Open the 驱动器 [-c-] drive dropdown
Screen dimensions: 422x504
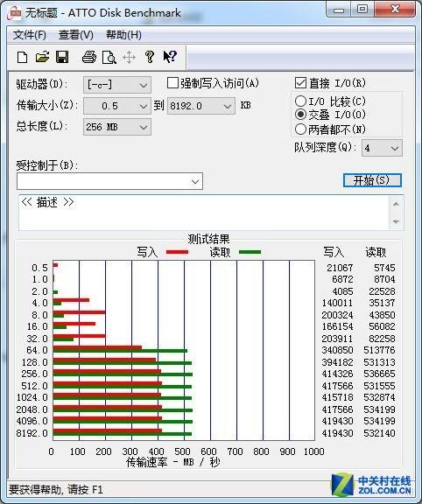117,85
